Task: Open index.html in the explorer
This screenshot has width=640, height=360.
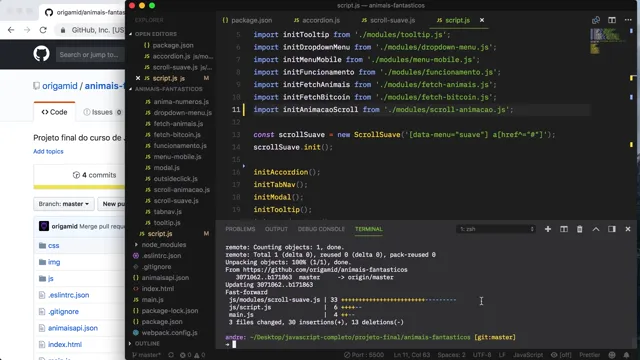Action: pos(158,289)
